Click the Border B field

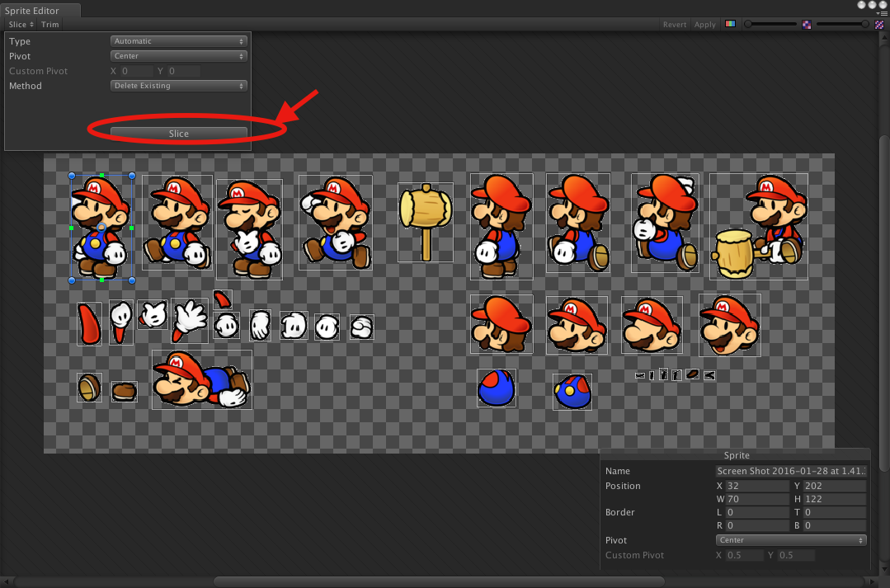coord(835,525)
